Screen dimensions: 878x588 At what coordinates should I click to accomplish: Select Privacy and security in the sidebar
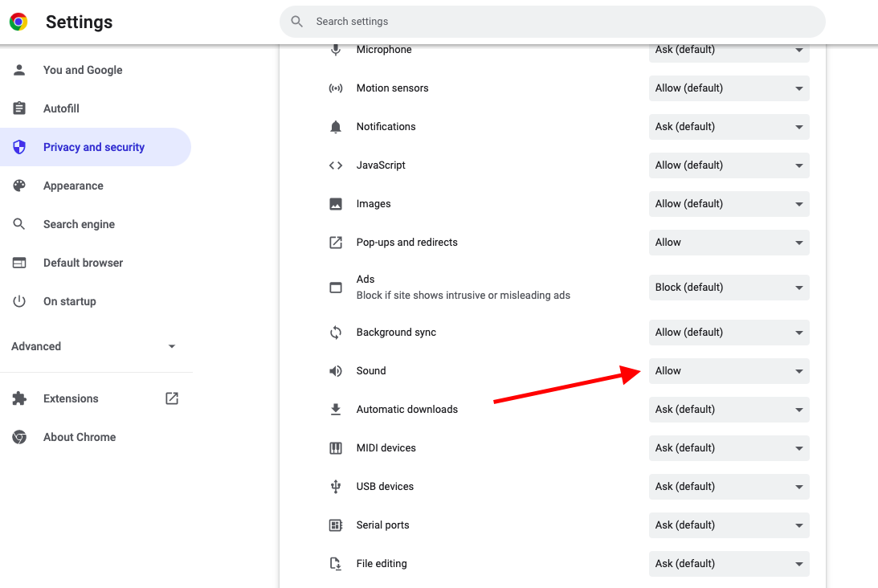click(x=93, y=147)
